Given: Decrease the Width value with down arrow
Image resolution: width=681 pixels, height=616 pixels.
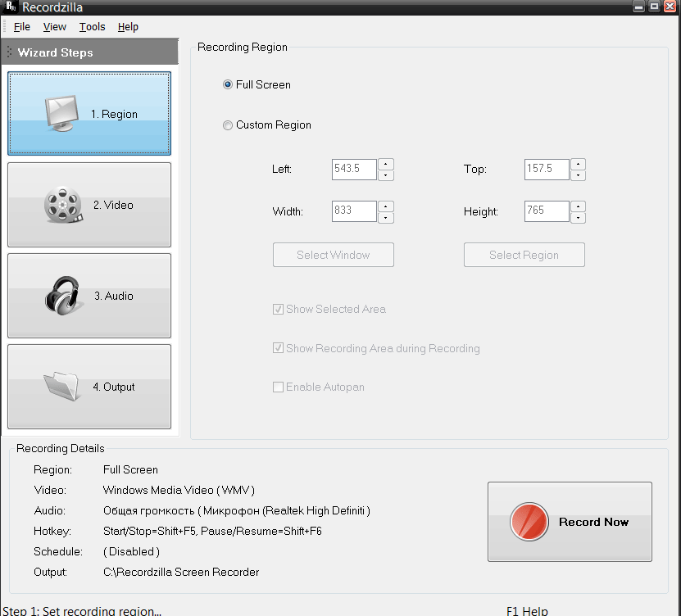Looking at the screenshot, I should pyautogui.click(x=386, y=218).
